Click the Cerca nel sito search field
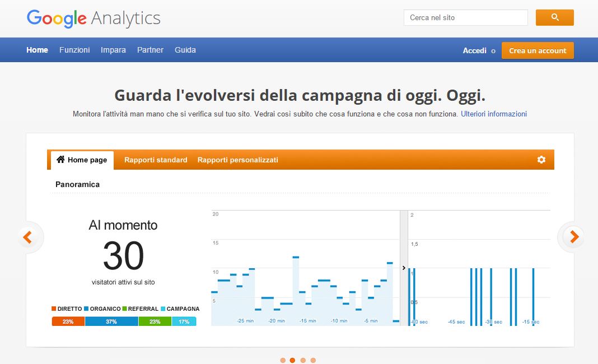 click(466, 17)
